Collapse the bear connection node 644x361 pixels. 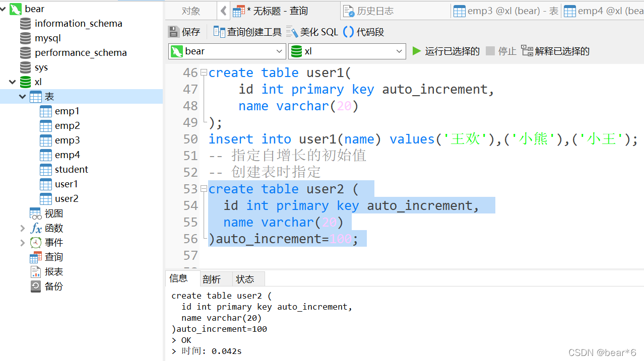point(4,9)
